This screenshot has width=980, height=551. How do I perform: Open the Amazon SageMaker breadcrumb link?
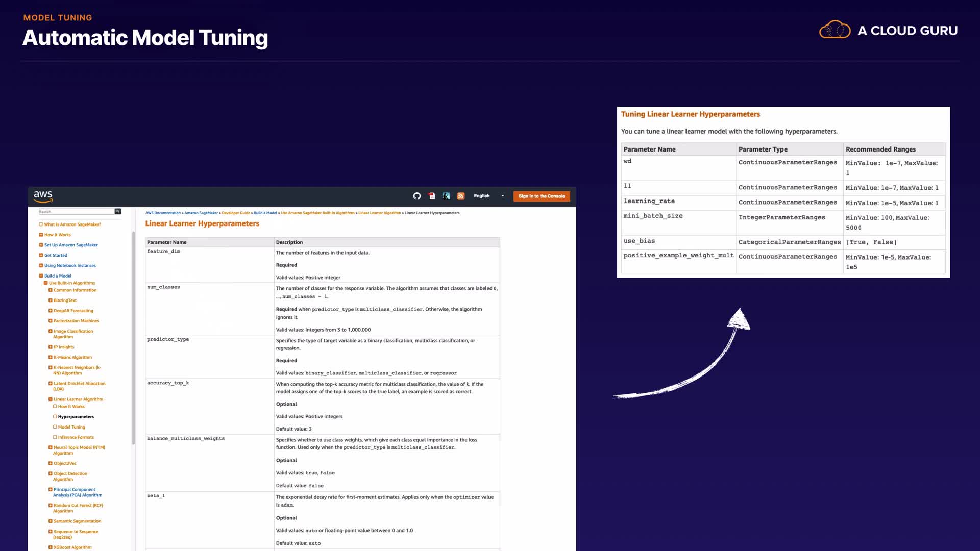(x=201, y=213)
